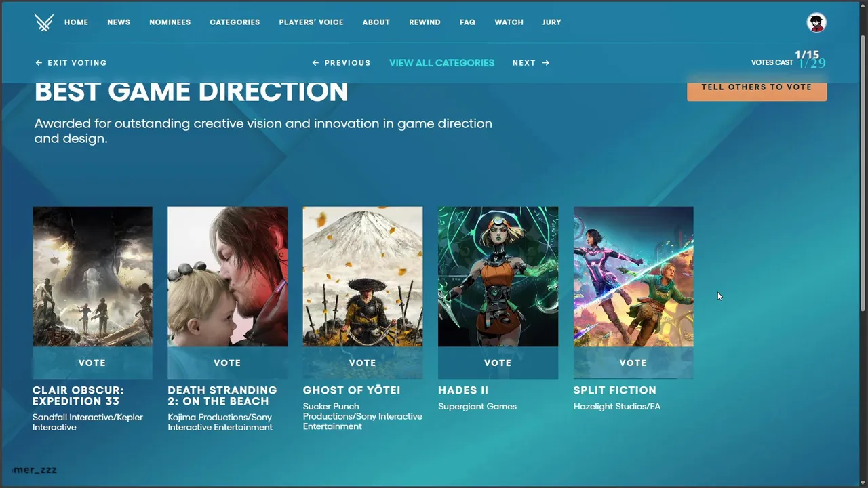The height and width of the screenshot is (488, 868).
Task: Click Clair Obscur cover artwork
Action: (92, 277)
